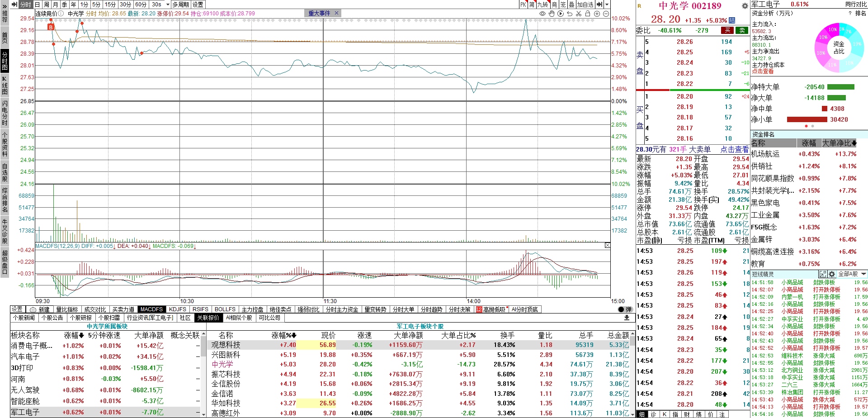Click the 排名 link in 资金分析
Image resolution: width=868 pixels, height=418 pixels.
860,13
